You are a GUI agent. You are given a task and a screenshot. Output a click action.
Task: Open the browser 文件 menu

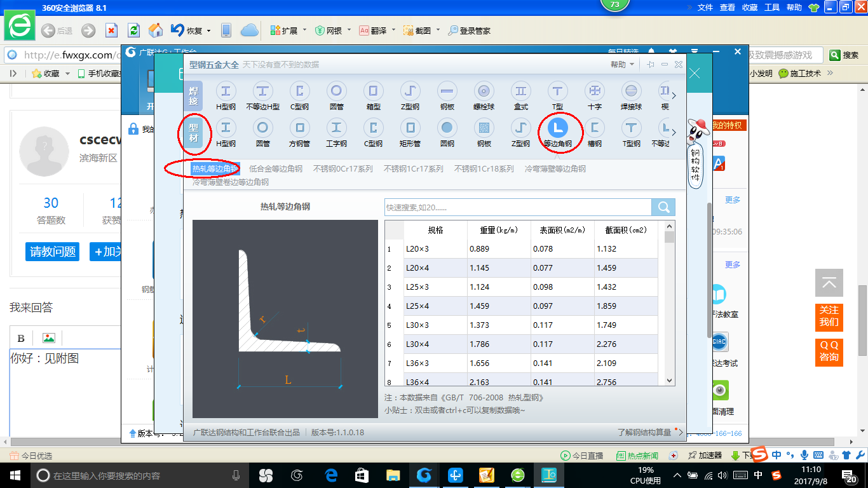(x=705, y=8)
